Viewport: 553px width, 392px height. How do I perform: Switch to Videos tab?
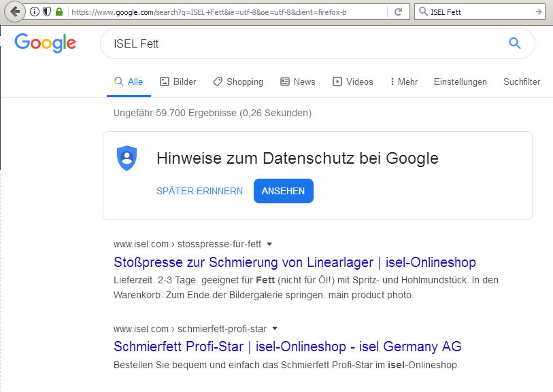[x=352, y=82]
